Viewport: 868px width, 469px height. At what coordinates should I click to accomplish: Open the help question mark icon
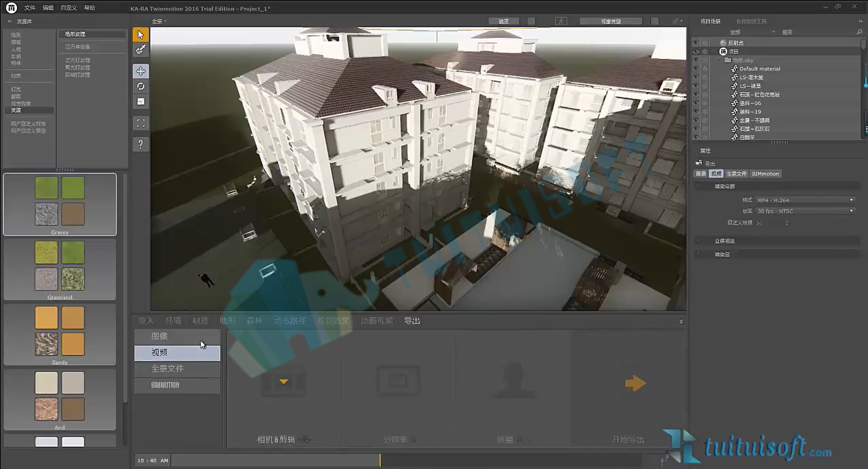(x=140, y=144)
